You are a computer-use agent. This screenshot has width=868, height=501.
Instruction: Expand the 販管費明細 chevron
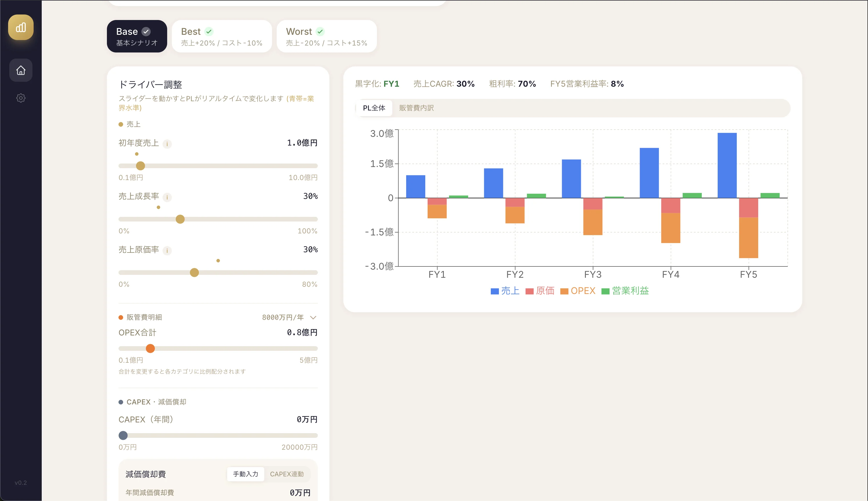(313, 317)
